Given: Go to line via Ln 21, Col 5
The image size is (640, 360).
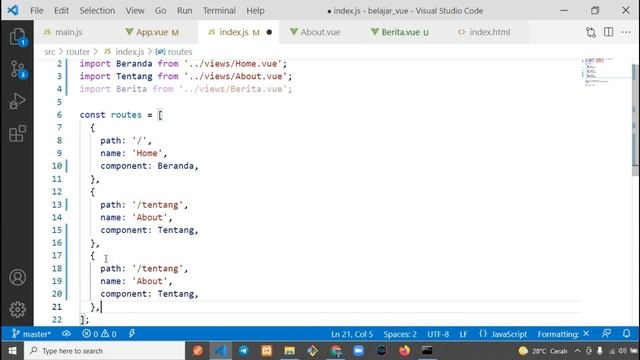Looking at the screenshot, I should coord(352,334).
